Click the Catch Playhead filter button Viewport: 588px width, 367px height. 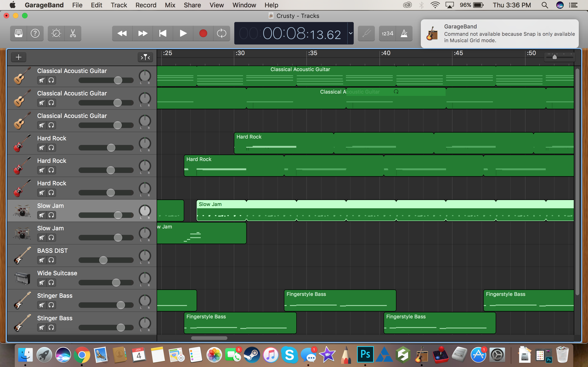(145, 57)
